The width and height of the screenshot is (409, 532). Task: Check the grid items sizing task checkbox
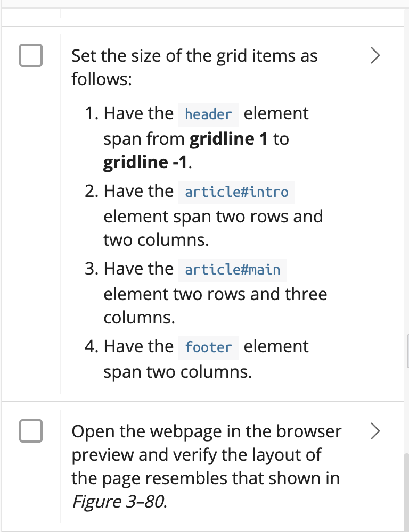point(31,55)
